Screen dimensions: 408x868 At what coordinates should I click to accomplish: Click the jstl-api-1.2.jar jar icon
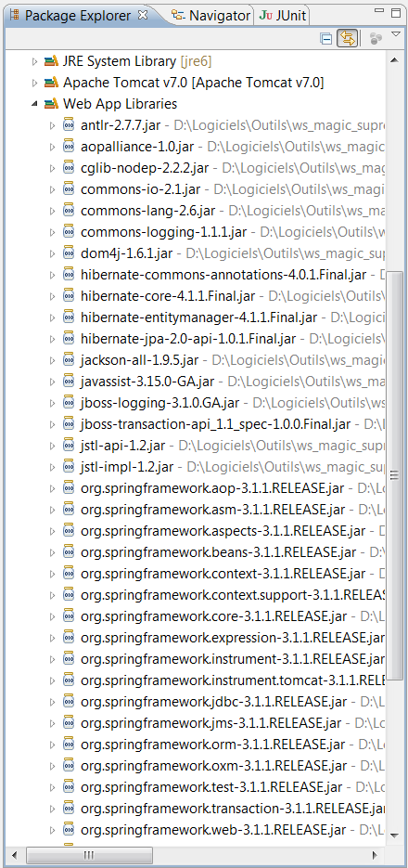tap(69, 445)
